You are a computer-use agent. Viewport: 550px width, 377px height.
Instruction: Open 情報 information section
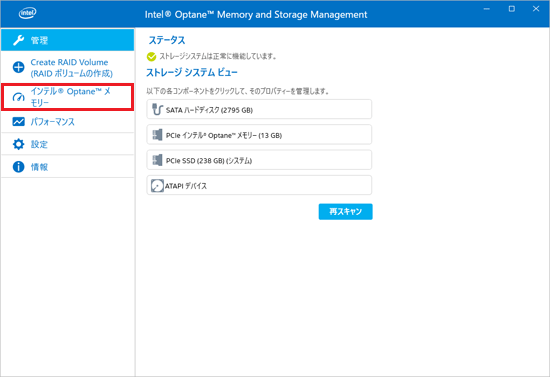[67, 167]
